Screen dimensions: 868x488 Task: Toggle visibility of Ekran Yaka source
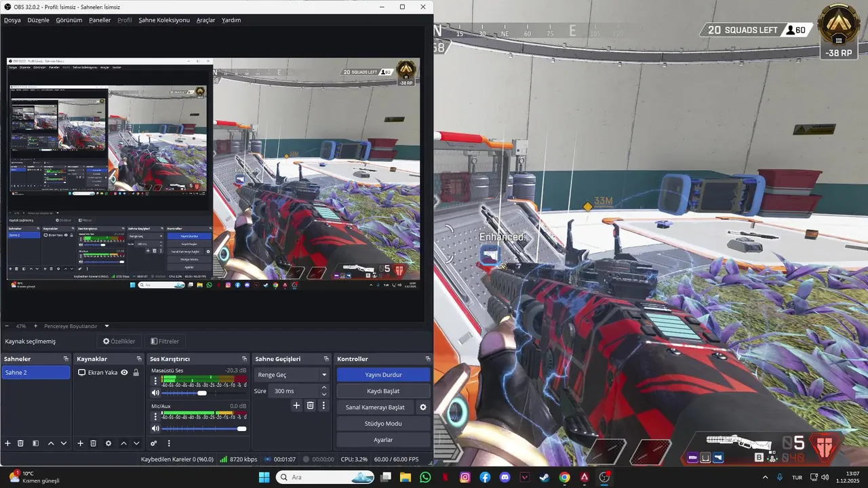pos(124,372)
